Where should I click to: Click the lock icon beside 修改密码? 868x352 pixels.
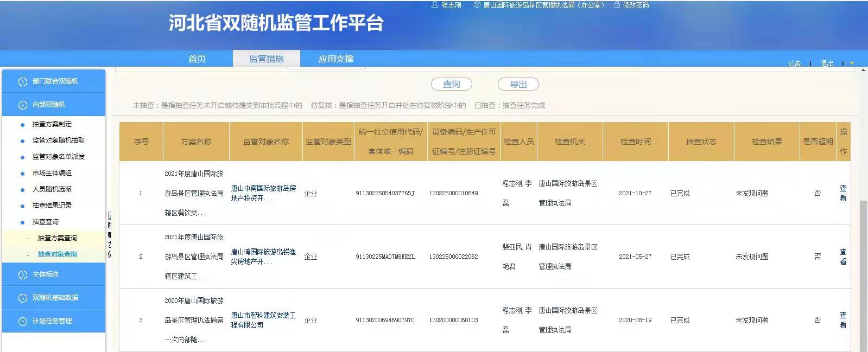click(617, 5)
